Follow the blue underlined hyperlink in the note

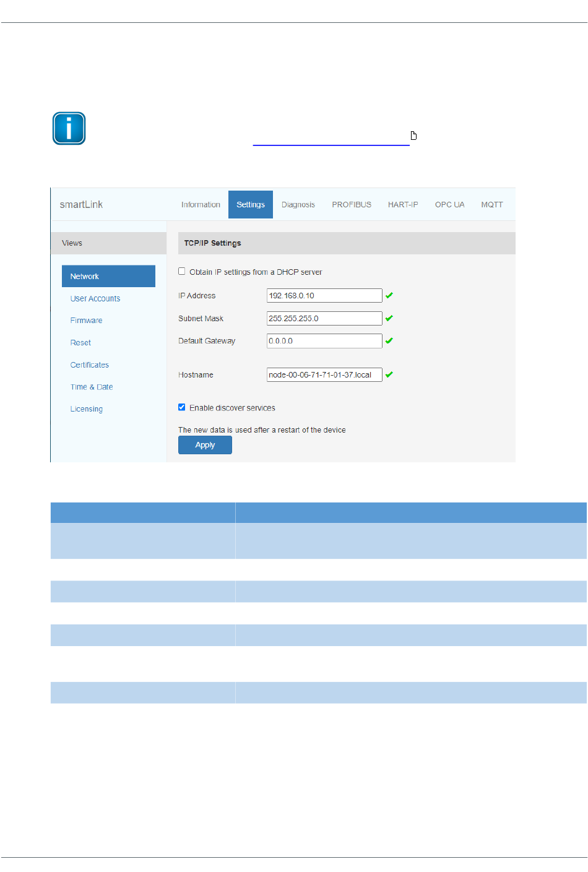click(331, 141)
